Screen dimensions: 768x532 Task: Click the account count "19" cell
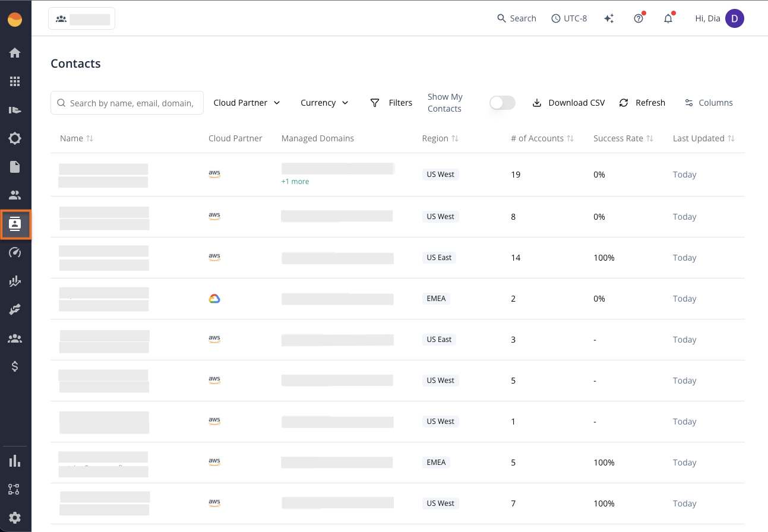pos(516,175)
